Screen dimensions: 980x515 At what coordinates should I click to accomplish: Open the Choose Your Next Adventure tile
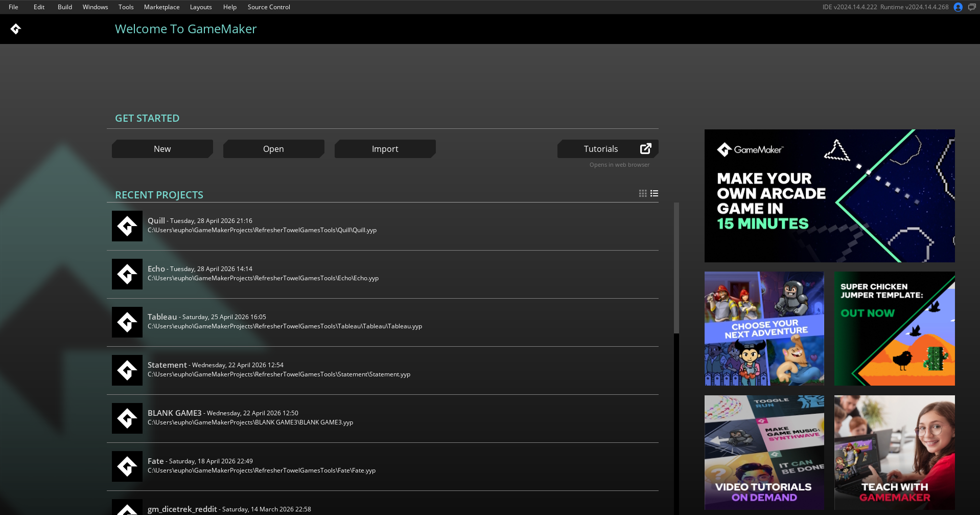click(764, 328)
